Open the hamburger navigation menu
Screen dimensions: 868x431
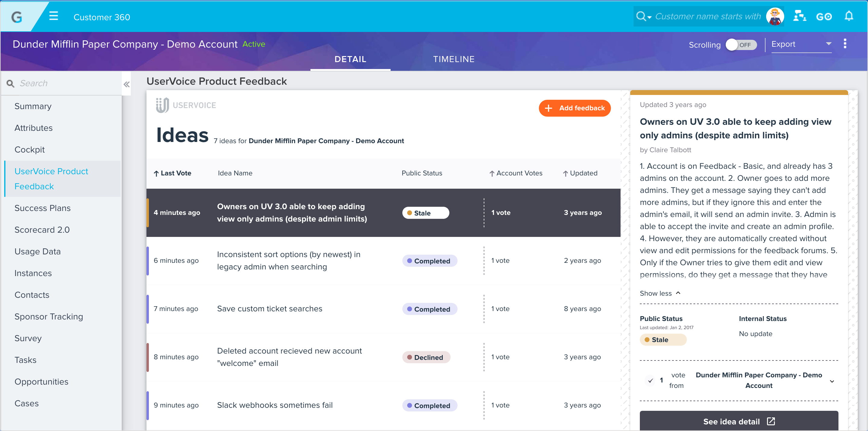click(x=54, y=16)
